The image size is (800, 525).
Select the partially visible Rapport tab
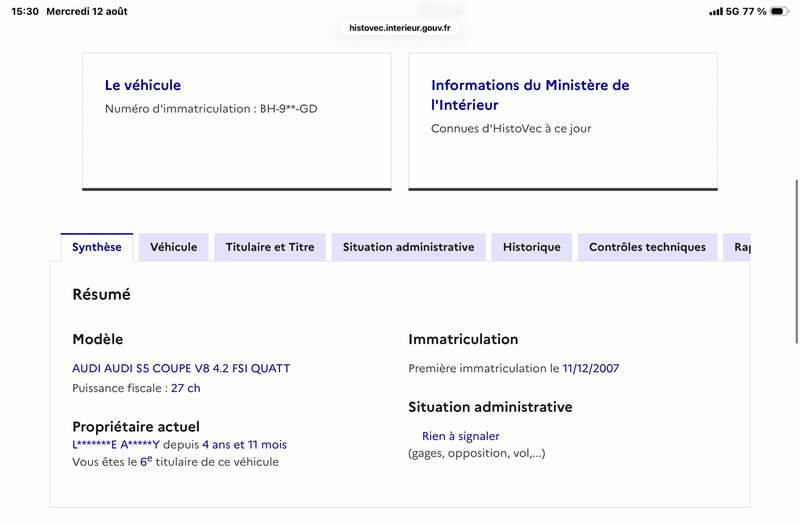click(x=737, y=247)
